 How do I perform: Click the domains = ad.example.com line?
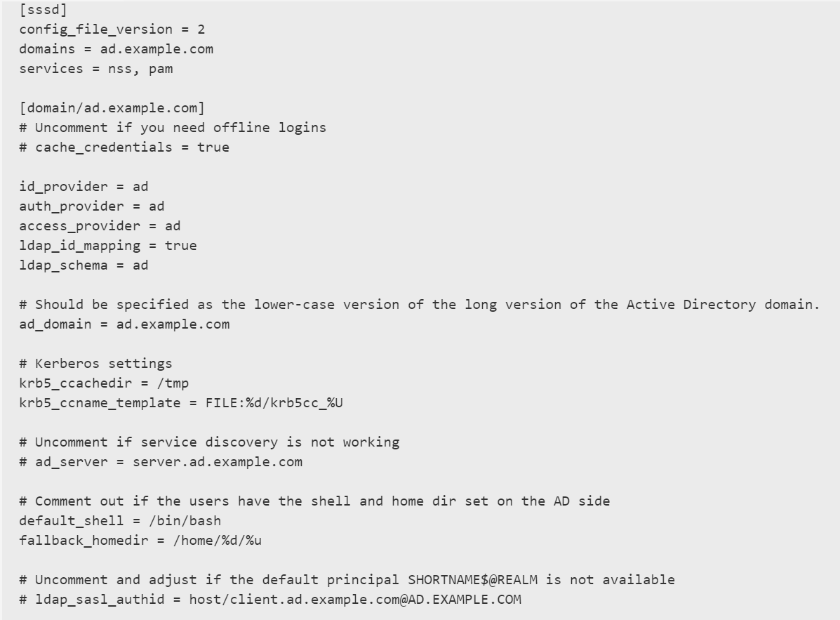click(116, 49)
